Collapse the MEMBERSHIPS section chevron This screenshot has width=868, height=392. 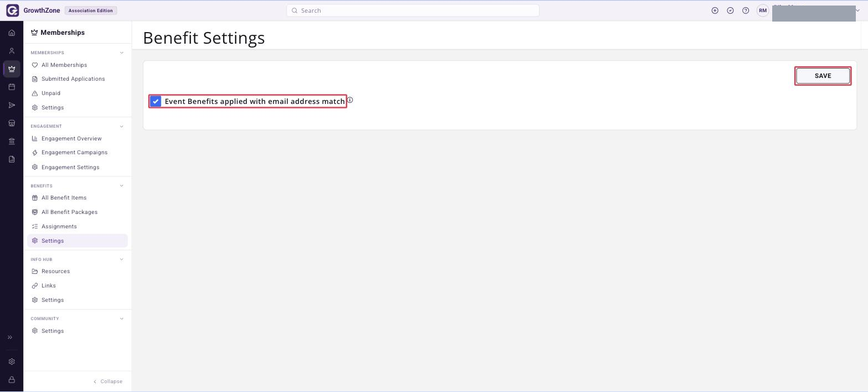(x=122, y=53)
